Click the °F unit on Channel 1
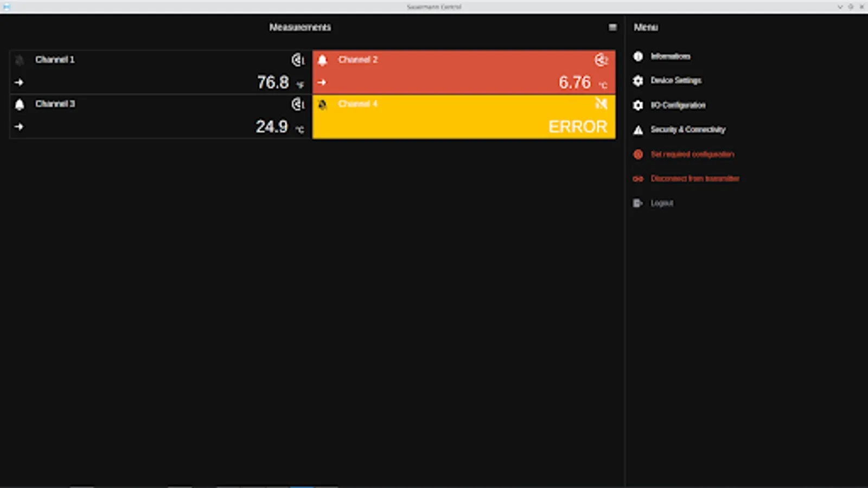Image resolution: width=868 pixels, height=488 pixels. (x=300, y=85)
